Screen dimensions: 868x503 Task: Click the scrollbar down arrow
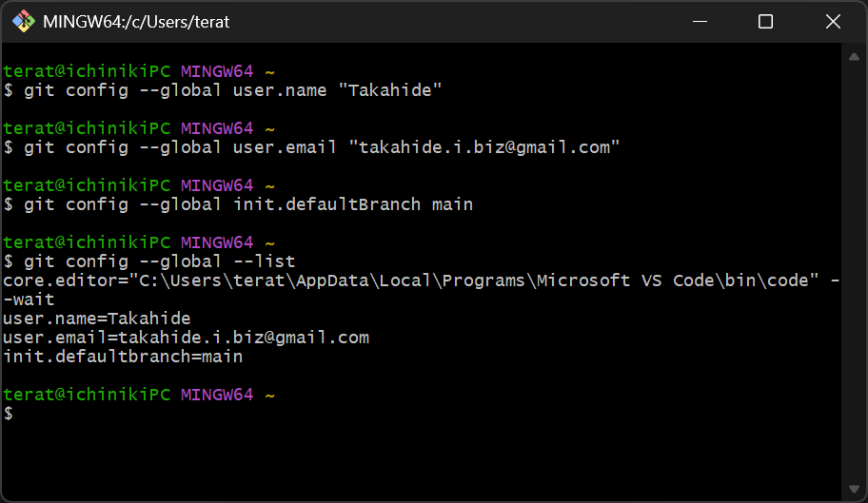coord(854,490)
